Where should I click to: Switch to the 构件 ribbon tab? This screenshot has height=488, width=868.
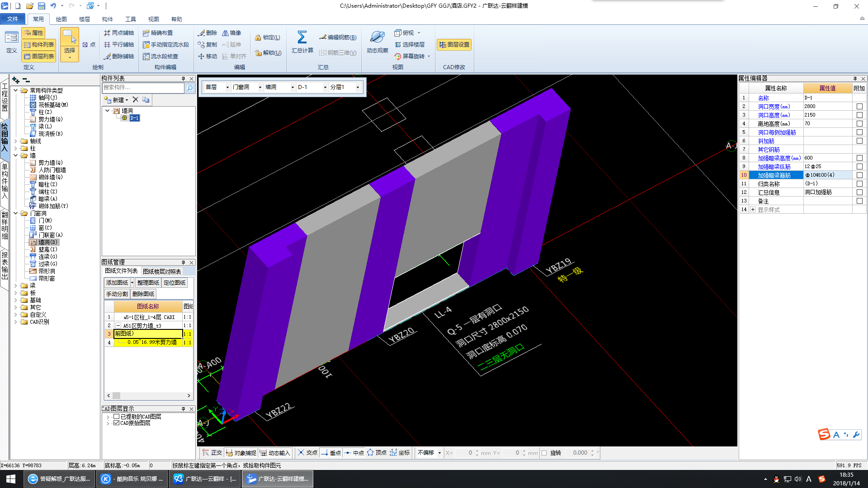pos(108,19)
